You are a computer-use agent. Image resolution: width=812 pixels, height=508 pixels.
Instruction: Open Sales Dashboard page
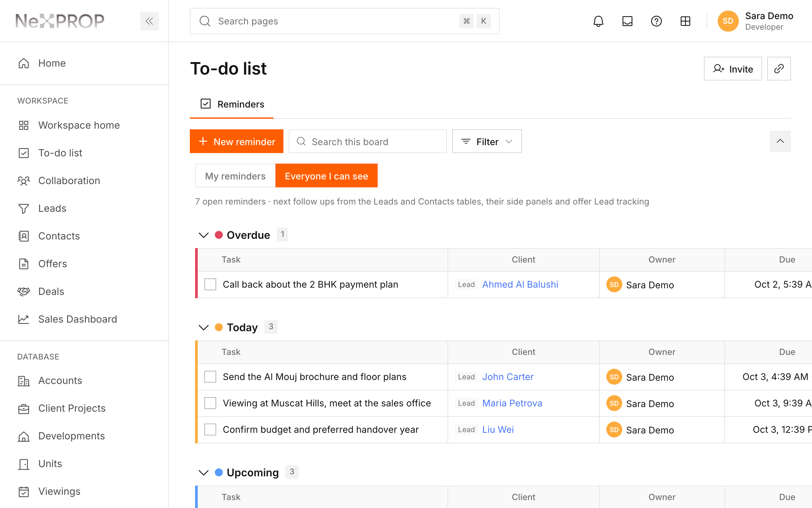77,319
